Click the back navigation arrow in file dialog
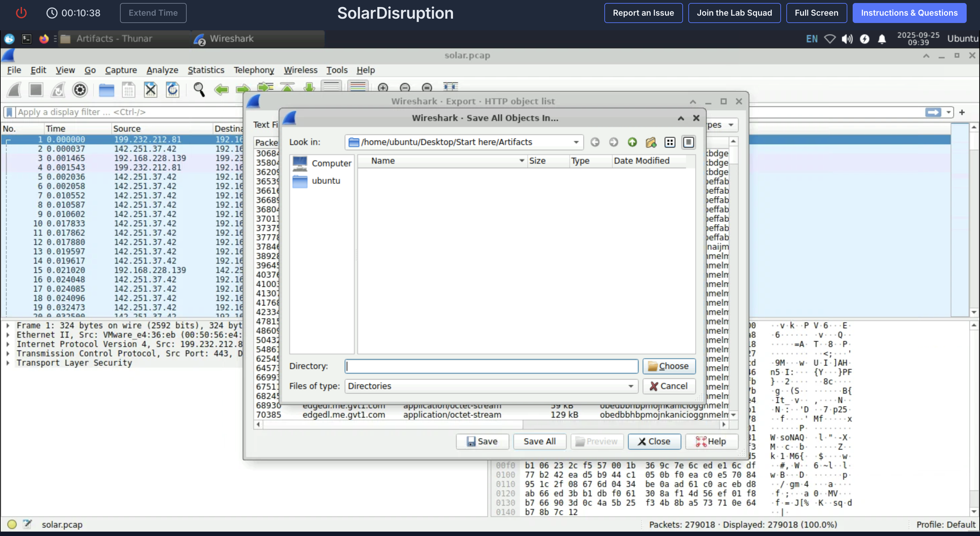The width and height of the screenshot is (980, 536). pyautogui.click(x=595, y=142)
